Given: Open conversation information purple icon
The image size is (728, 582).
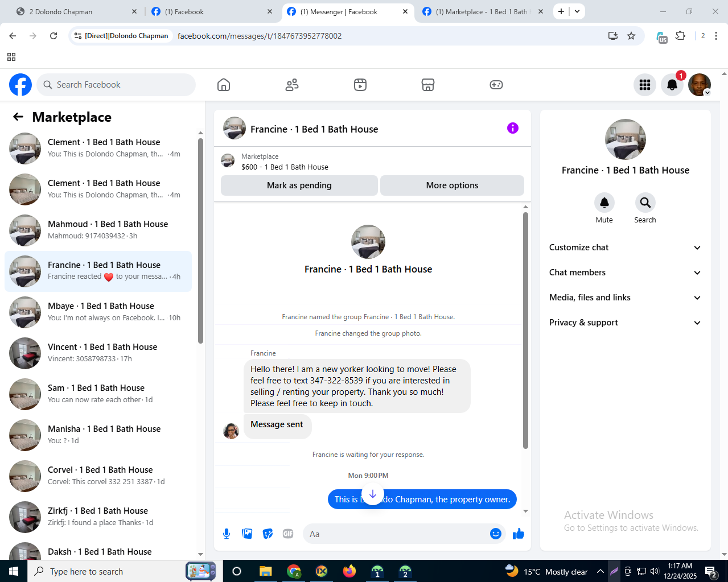Looking at the screenshot, I should (513, 128).
